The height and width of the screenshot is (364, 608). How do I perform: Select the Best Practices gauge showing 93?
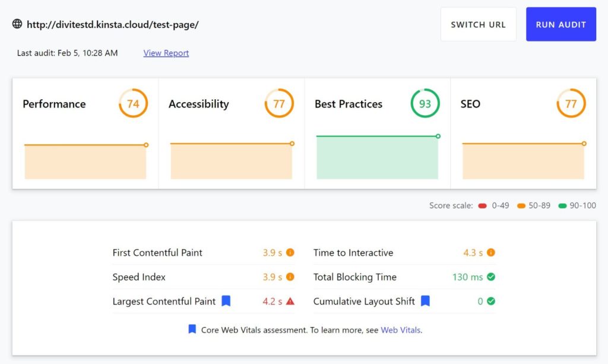point(425,103)
